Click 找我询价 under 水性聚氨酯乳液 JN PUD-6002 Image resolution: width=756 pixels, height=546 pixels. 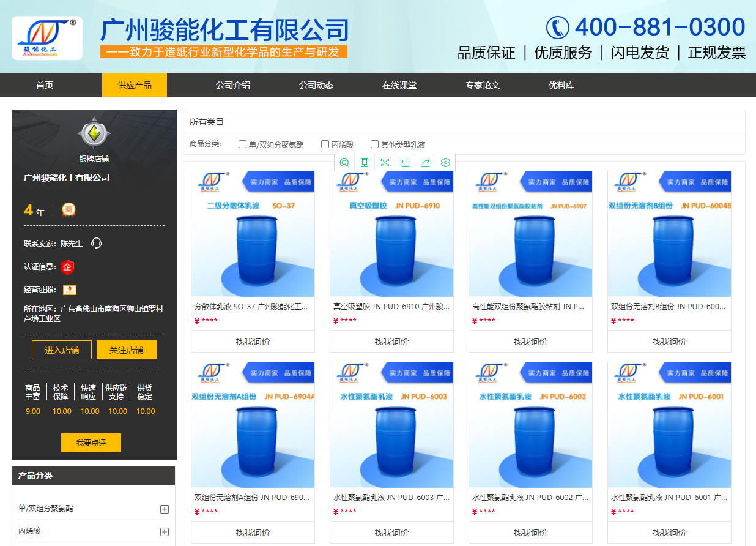tap(531, 533)
